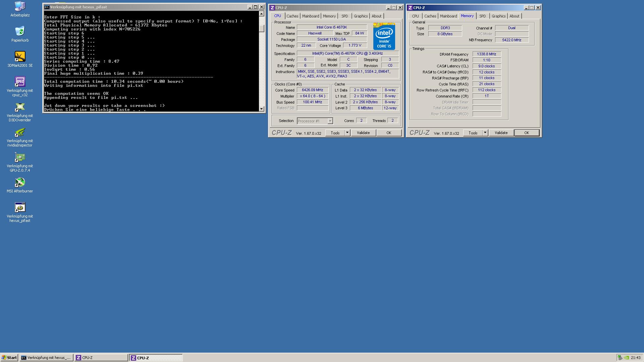Select the cpuz_x32 shortcut icon
The width and height of the screenshot is (644, 362).
point(20,86)
